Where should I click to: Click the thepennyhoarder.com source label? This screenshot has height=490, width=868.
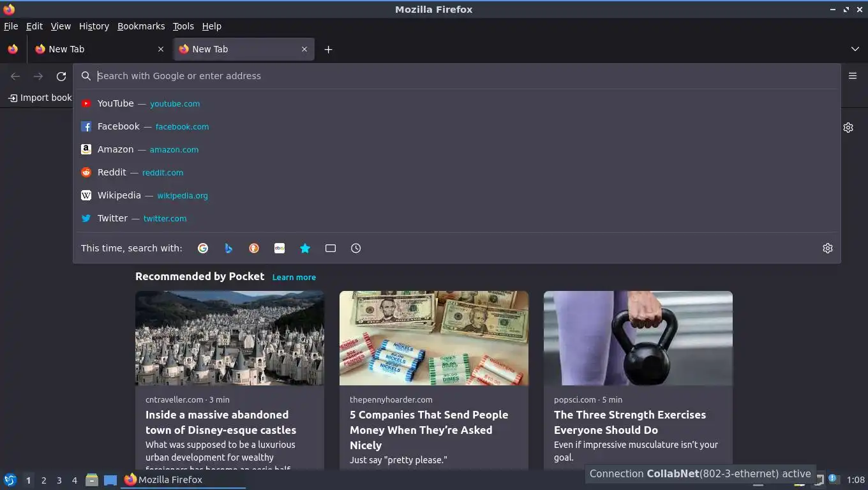[x=391, y=399]
